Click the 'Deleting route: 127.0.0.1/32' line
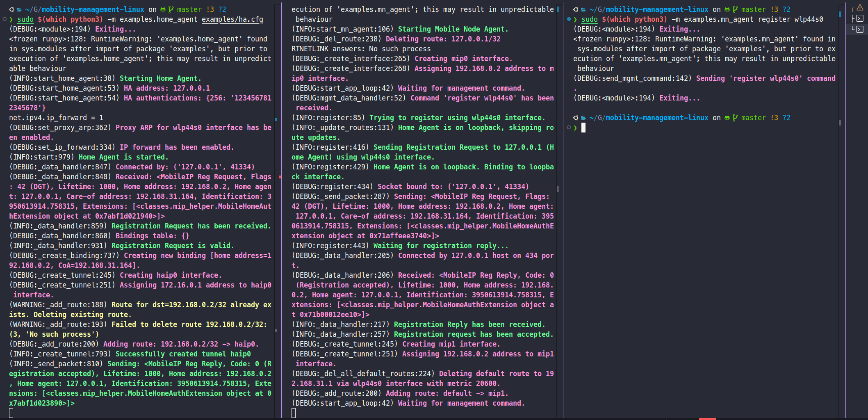The image size is (868, 420). pyautogui.click(x=396, y=39)
